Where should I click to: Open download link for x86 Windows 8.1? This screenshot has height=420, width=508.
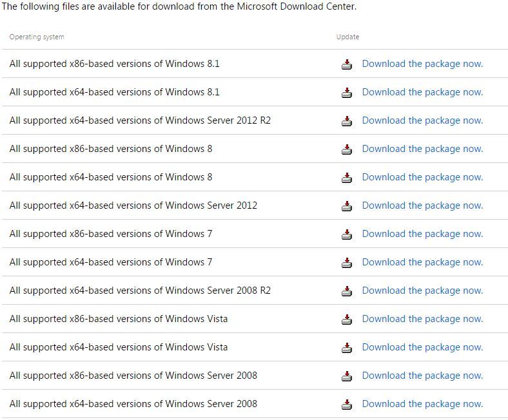pyautogui.click(x=422, y=64)
